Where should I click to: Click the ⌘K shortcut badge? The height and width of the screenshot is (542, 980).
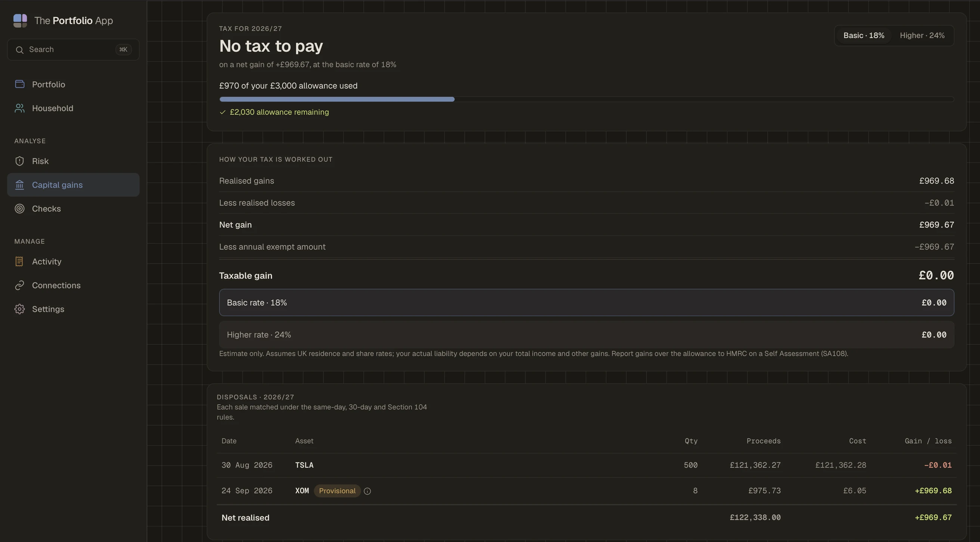pyautogui.click(x=123, y=49)
